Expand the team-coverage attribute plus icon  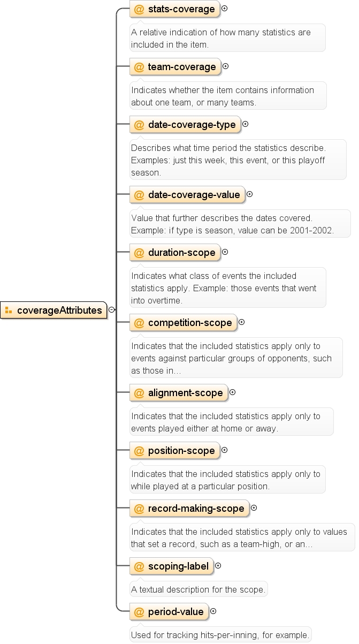(x=225, y=66)
